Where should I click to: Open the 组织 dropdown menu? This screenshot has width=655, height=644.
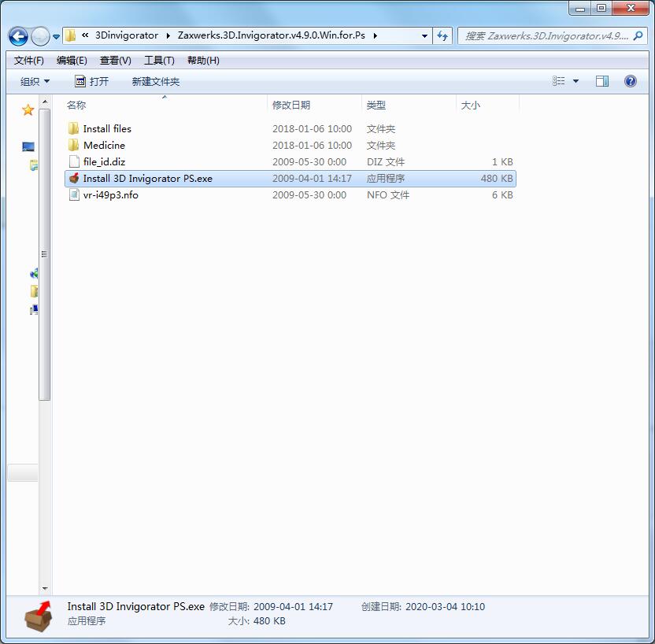point(35,81)
